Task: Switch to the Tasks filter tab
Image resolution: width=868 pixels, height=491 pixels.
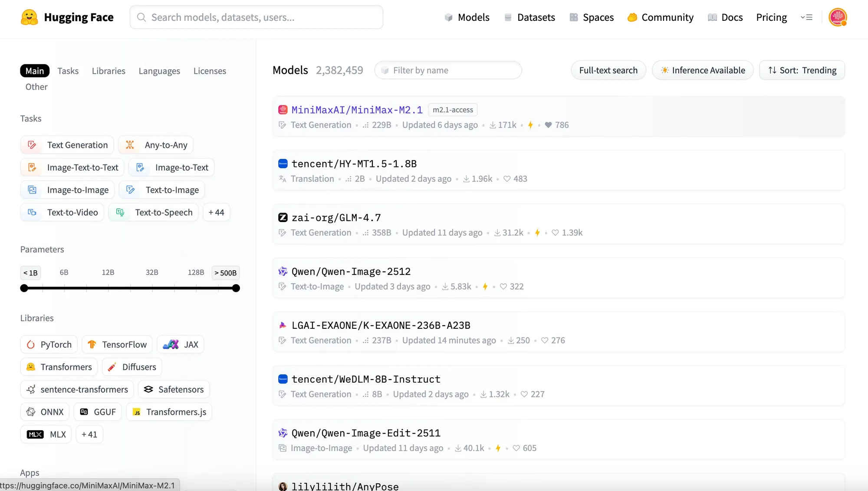Action: point(68,71)
